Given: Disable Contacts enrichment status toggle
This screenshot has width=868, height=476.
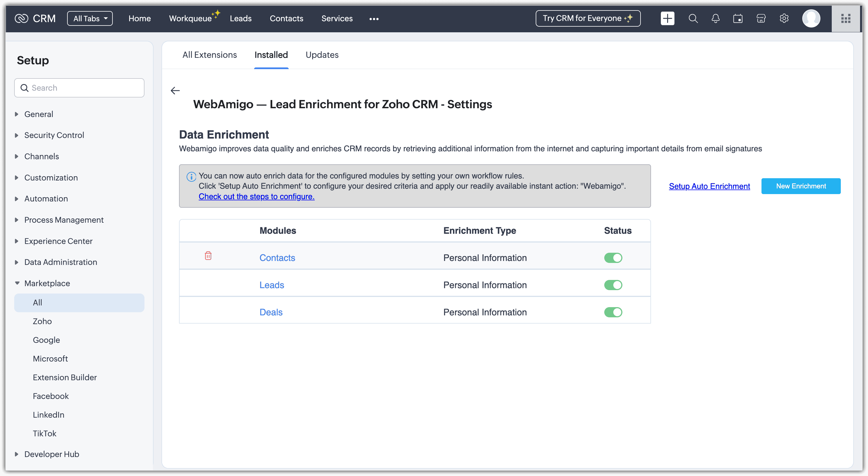Looking at the screenshot, I should click(x=613, y=258).
